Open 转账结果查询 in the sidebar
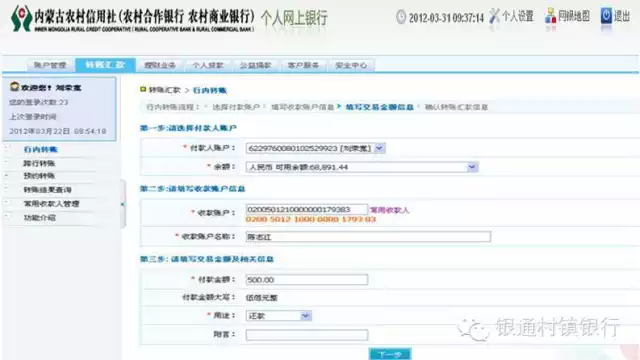The width and height of the screenshot is (640, 360). 47,190
